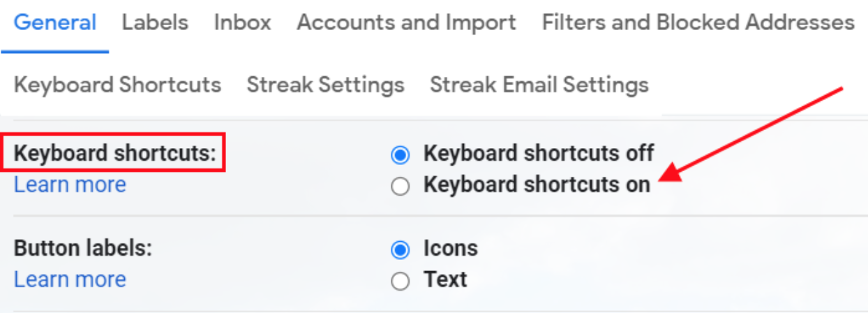This screenshot has width=868, height=313.
Task: Click the "Keyboard shortcuts off" label text
Action: point(538,153)
